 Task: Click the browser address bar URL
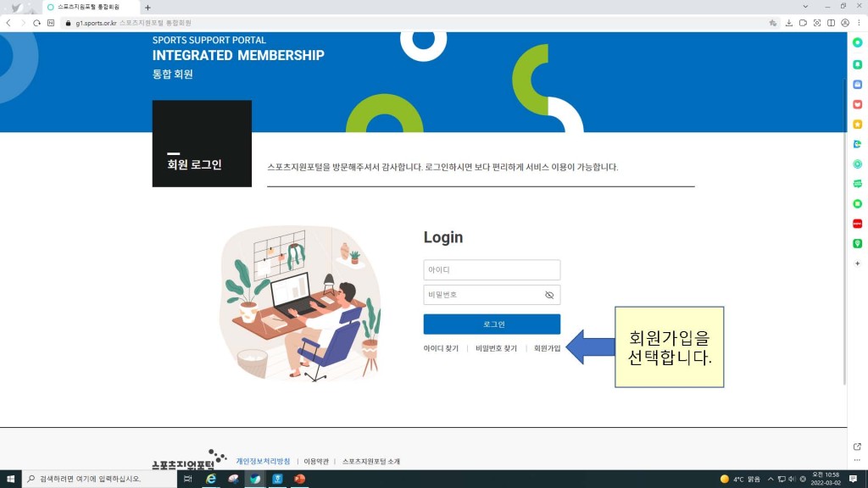95,23
